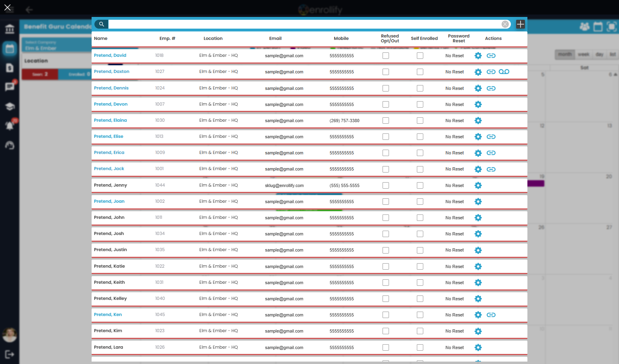
Task: Click link icon for Pretend, Elise
Action: pos(491,137)
